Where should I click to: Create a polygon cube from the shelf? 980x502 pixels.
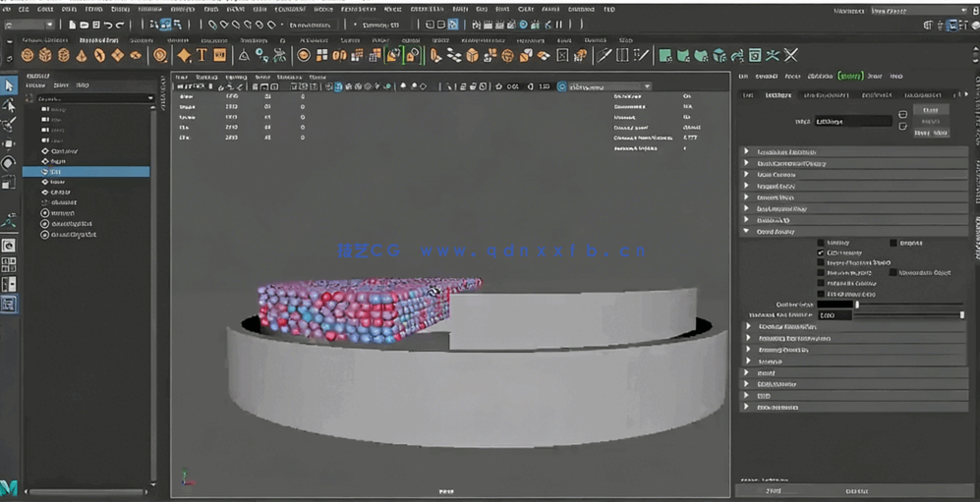(x=46, y=56)
